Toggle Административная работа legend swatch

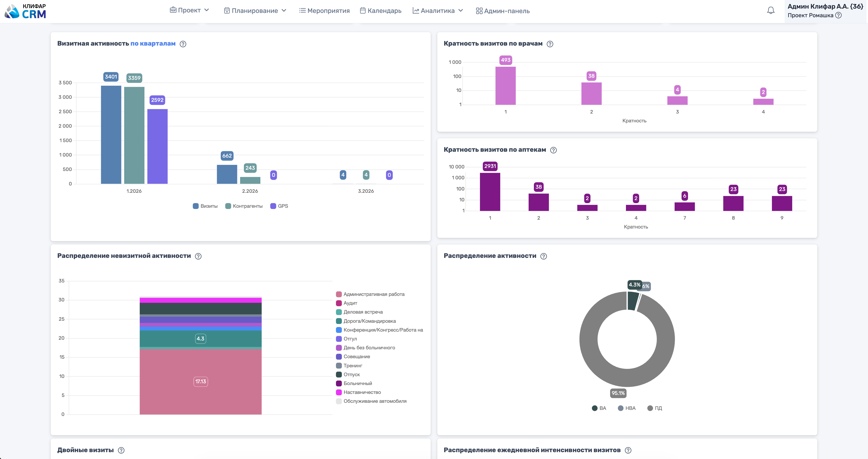[339, 294]
